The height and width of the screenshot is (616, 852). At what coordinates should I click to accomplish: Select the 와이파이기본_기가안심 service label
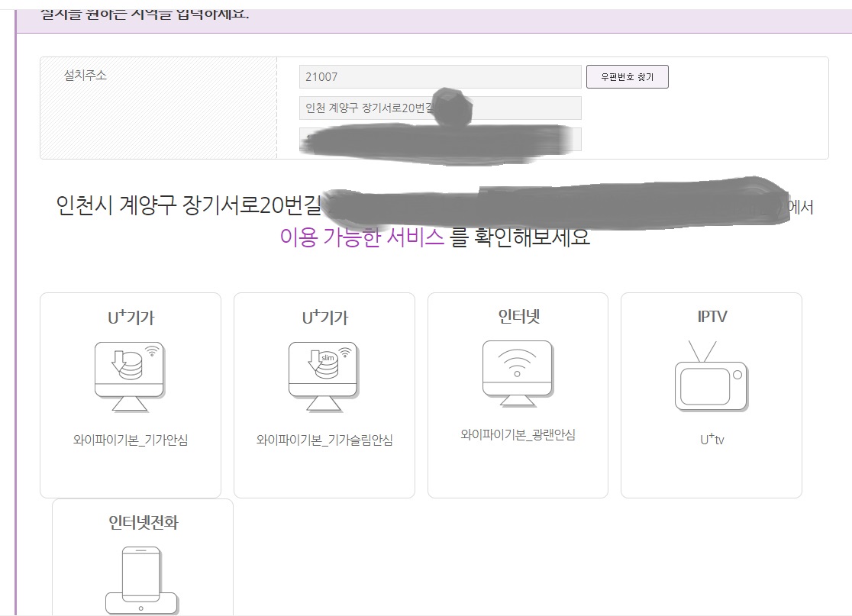pos(130,440)
